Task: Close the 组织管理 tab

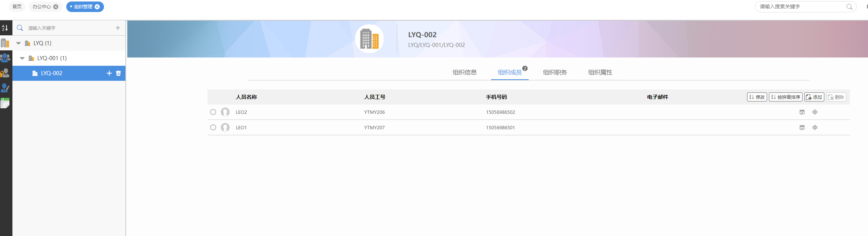Action: pos(97,7)
